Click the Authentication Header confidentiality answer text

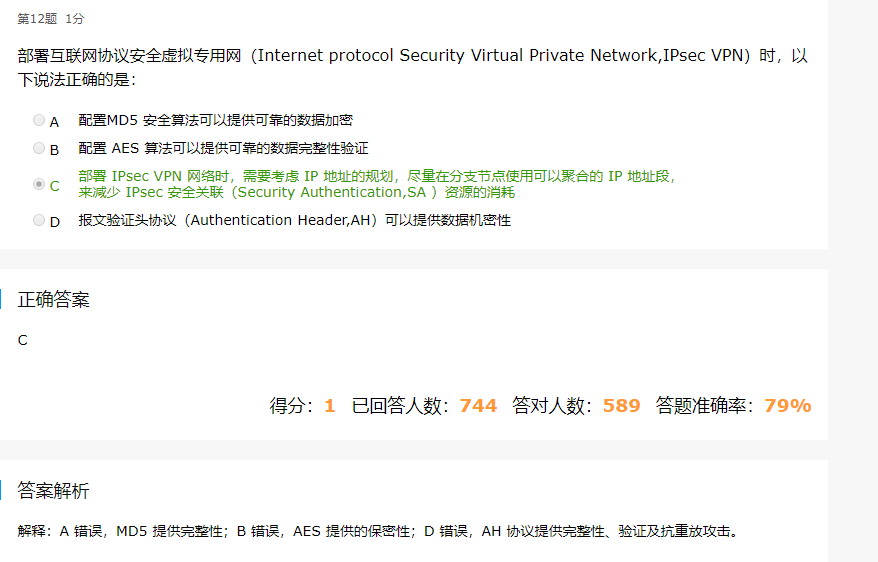pos(295,221)
